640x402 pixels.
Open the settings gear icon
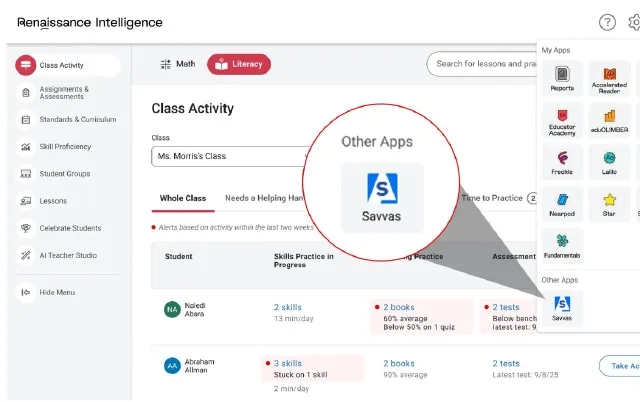pyautogui.click(x=634, y=22)
